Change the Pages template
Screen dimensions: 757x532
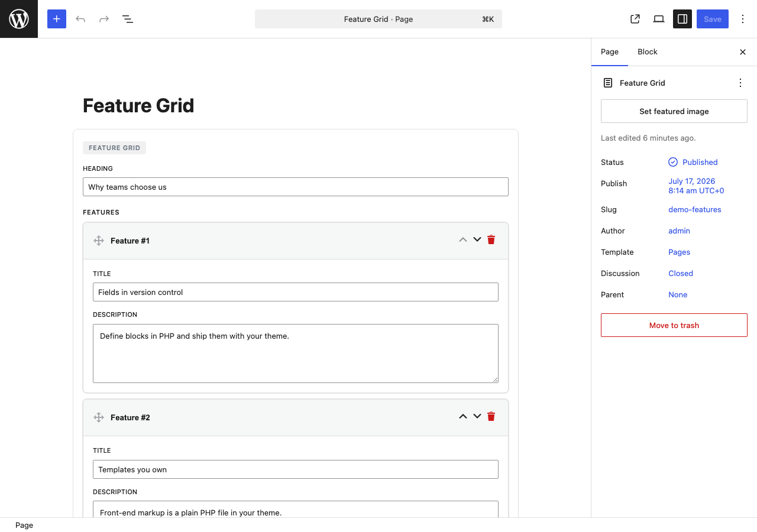(x=679, y=252)
